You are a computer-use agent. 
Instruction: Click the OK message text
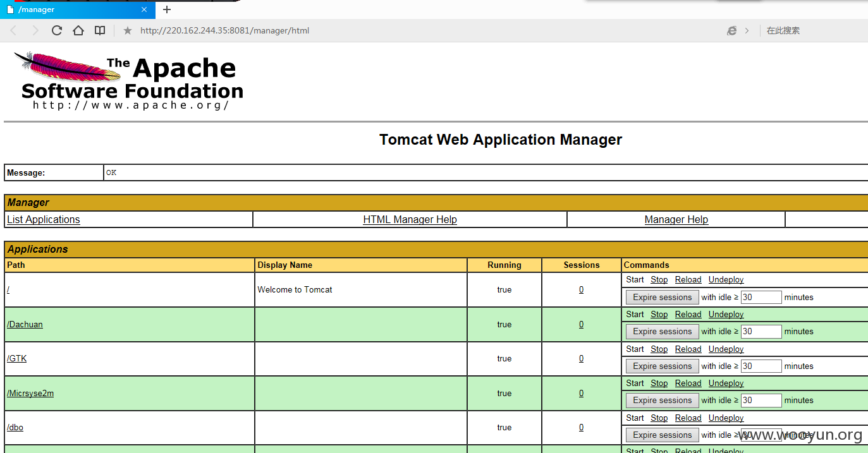(111, 172)
